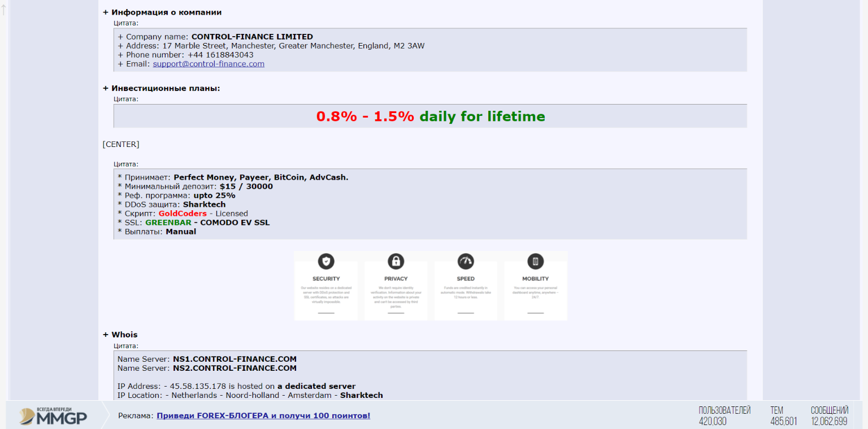Click the company name CONTROL-FINANCE LIMITED
The height and width of the screenshot is (429, 868).
tap(252, 37)
